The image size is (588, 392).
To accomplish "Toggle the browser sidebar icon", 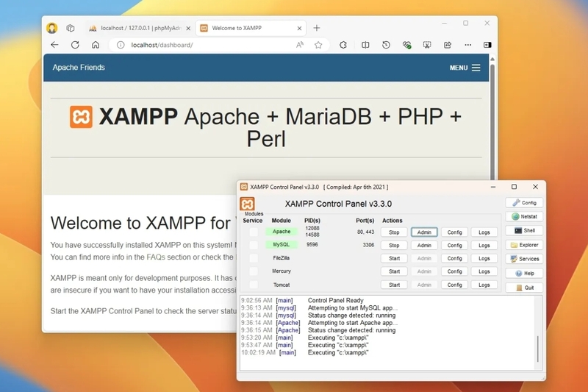I will [x=487, y=45].
